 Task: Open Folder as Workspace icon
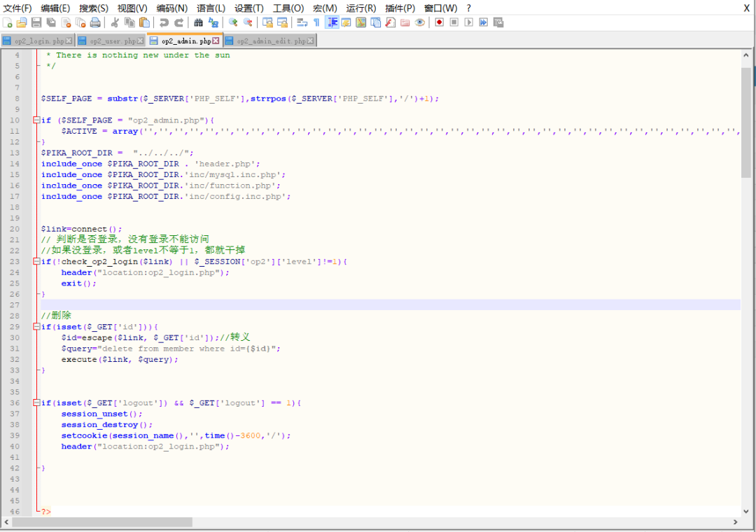click(405, 22)
